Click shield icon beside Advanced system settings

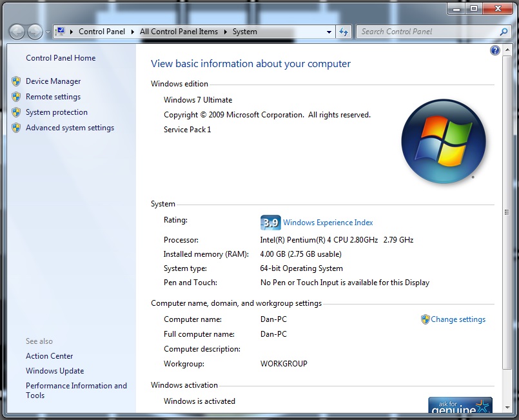point(16,128)
